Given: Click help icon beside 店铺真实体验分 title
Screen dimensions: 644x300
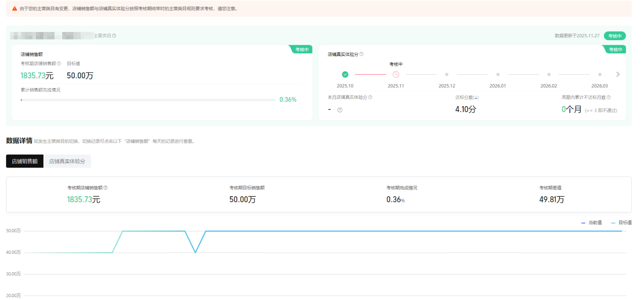Looking at the screenshot, I should pyautogui.click(x=361, y=54).
